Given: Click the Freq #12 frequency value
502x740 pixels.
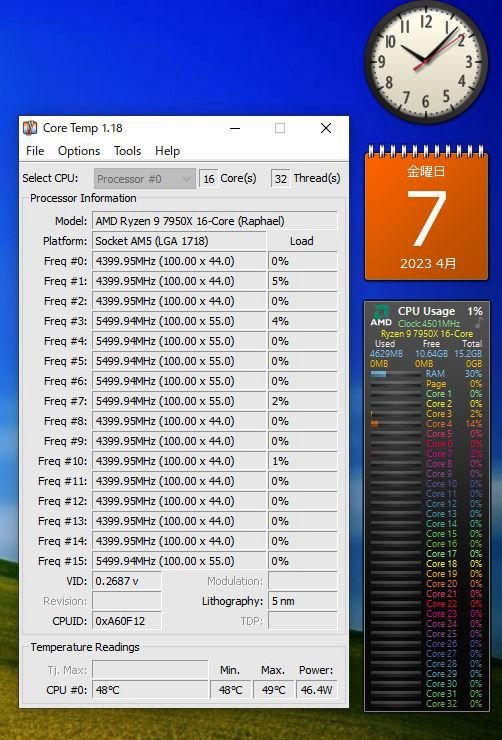Looking at the screenshot, I should (179, 501).
